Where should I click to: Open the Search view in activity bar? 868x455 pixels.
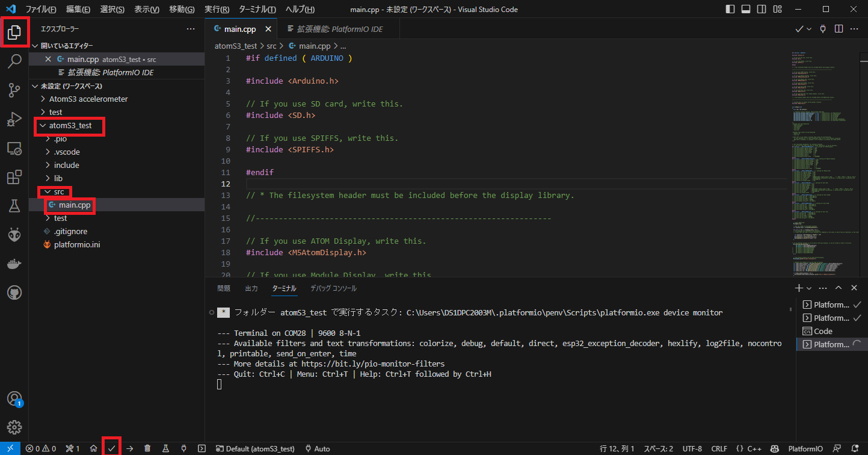14,61
